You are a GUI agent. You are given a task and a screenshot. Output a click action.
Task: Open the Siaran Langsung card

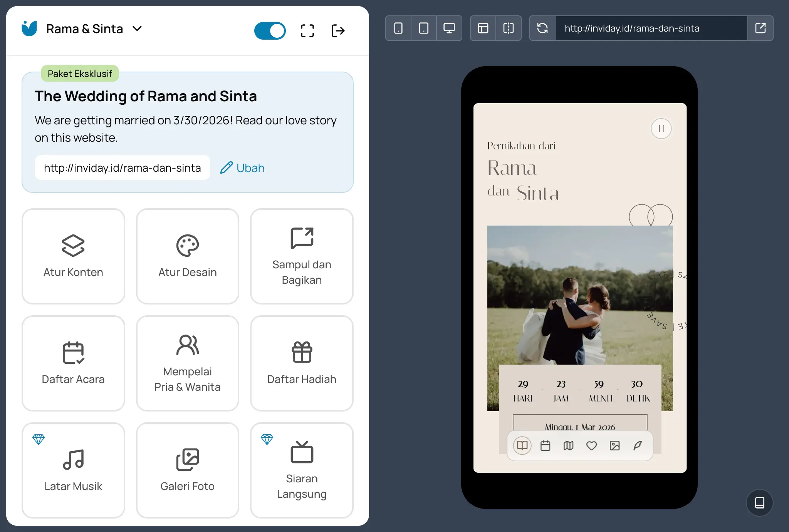302,470
